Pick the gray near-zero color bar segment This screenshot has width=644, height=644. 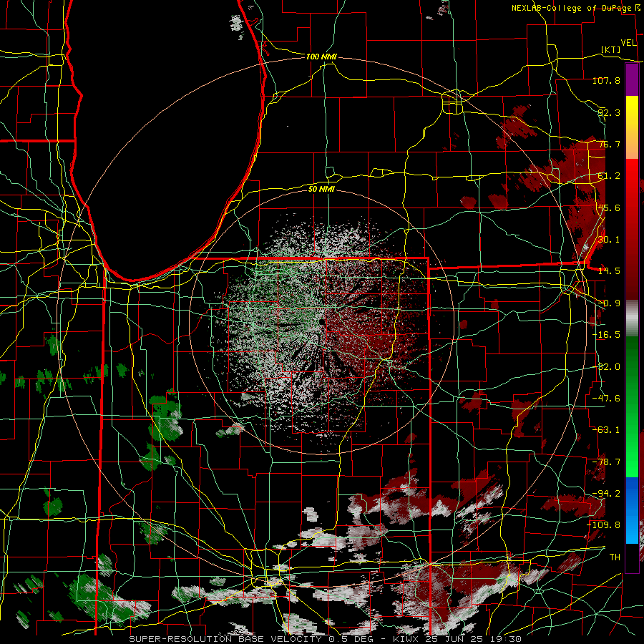(x=632, y=318)
